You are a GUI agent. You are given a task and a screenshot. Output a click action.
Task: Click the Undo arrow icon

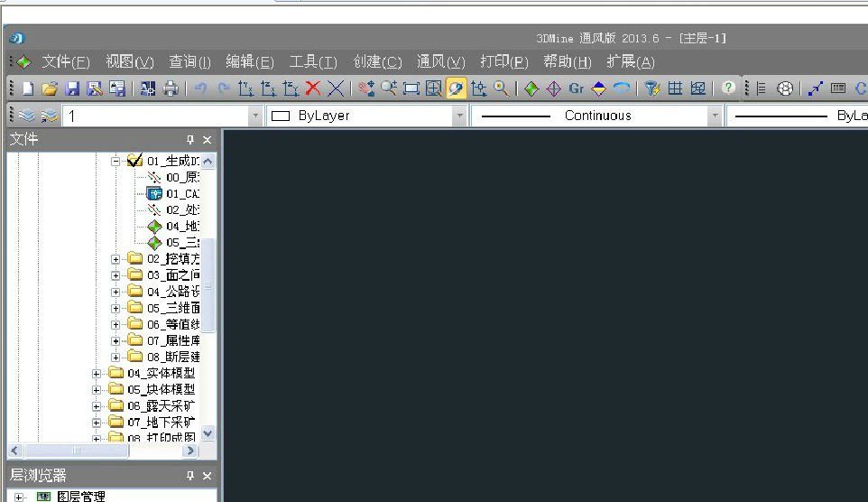pos(200,88)
